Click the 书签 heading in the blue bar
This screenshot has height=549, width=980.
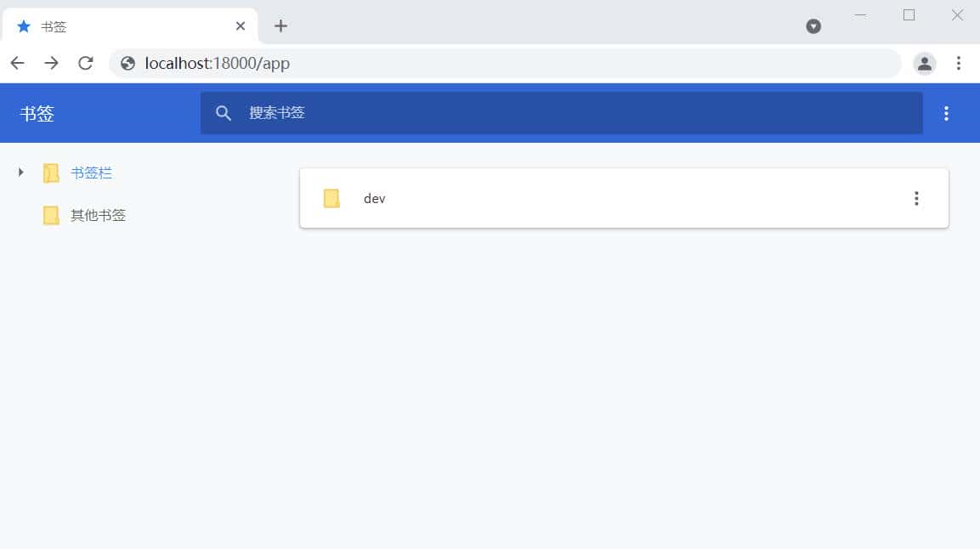[x=37, y=113]
